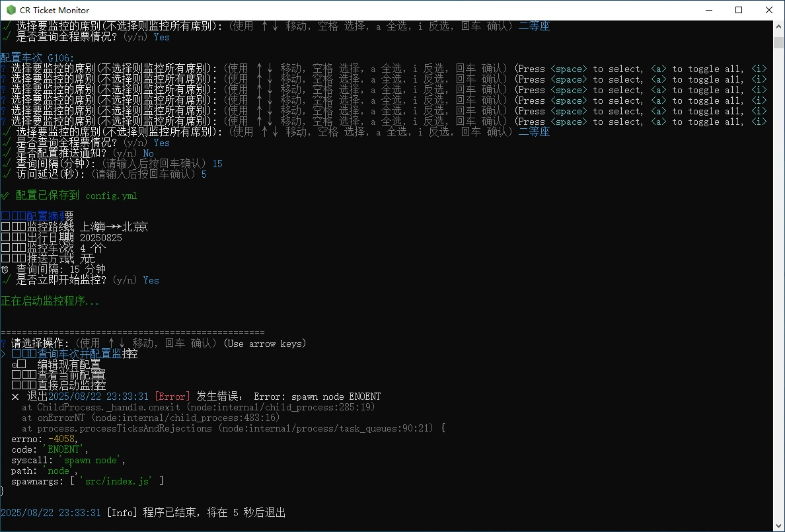Click the X icon before 退出

click(x=15, y=397)
